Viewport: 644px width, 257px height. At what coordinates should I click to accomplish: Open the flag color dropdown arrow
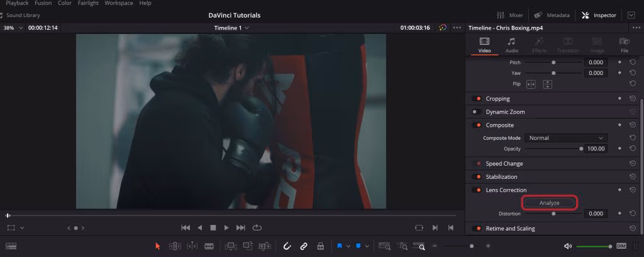click(348, 246)
